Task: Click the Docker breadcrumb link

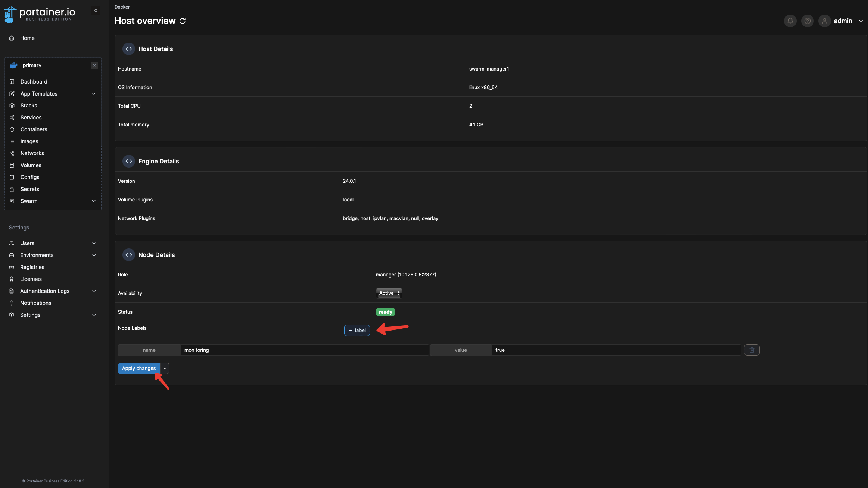Action: coord(122,7)
